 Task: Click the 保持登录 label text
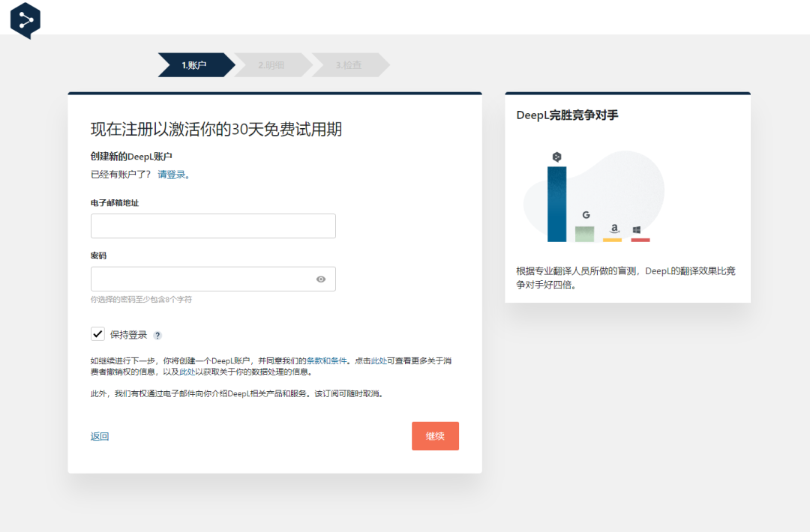pos(129,335)
